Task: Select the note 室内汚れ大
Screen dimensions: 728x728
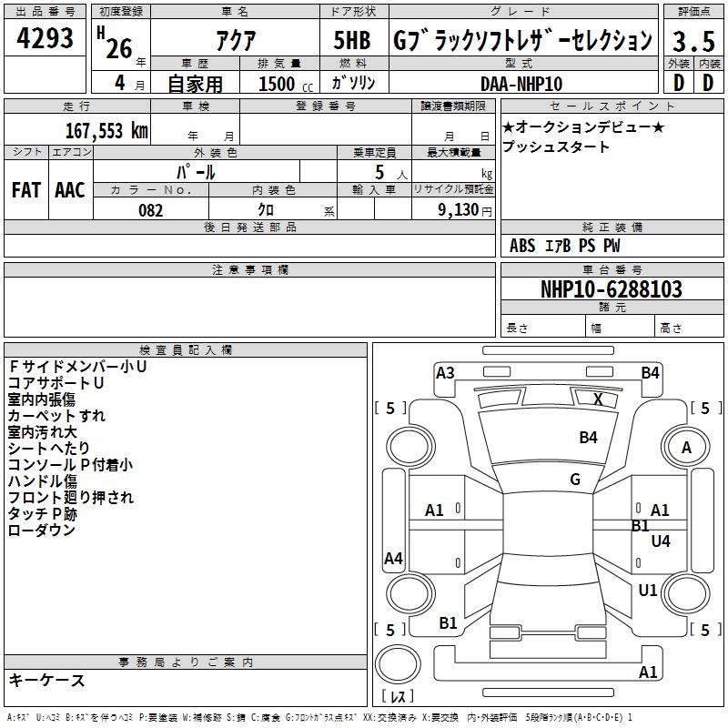Action: 42,431
